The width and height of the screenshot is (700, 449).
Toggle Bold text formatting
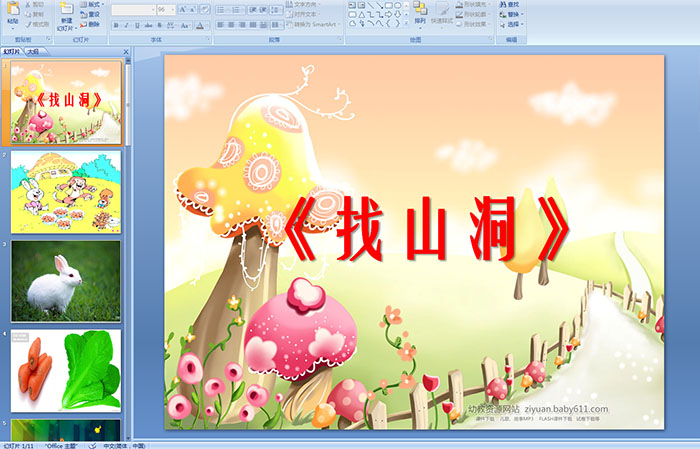click(x=115, y=25)
